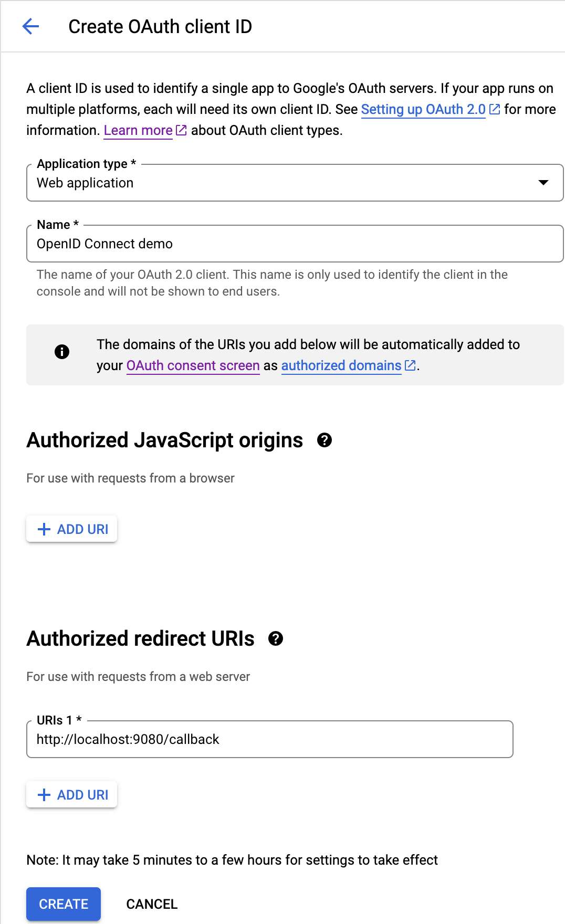Click the URIs 1 redirect field
This screenshot has width=565, height=924.
[269, 739]
